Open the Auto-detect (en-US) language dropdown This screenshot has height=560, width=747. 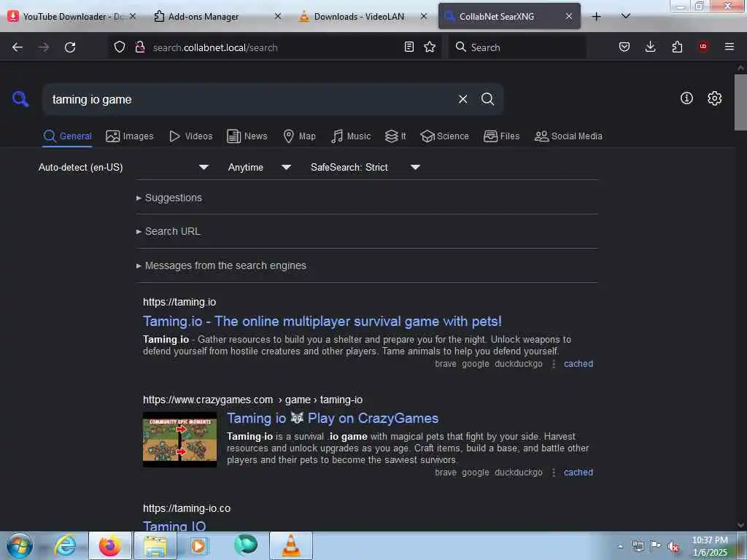(123, 167)
